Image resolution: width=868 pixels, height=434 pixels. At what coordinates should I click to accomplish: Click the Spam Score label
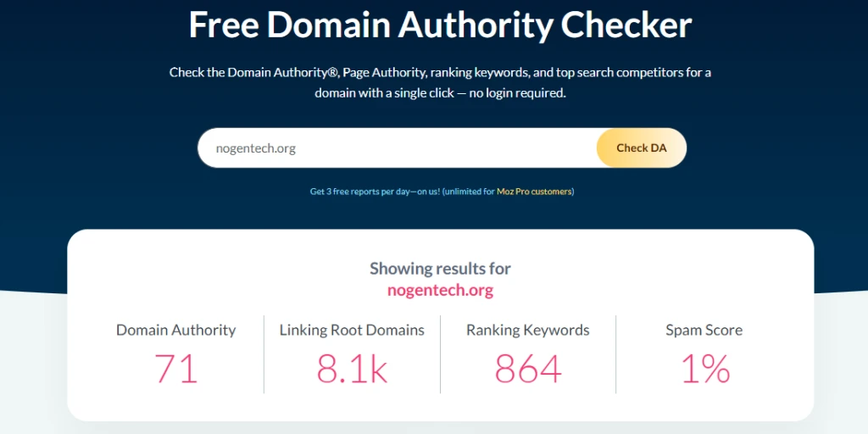[704, 331]
